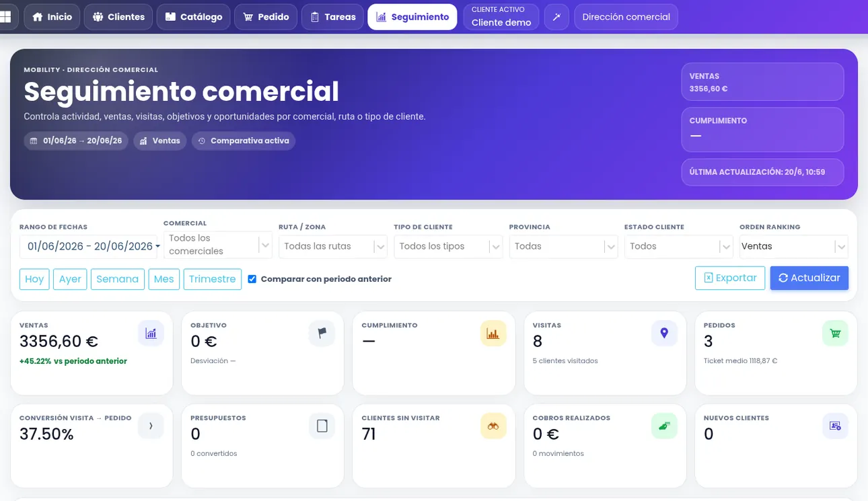
Task: Filter by Hoy quick range
Action: (34, 279)
